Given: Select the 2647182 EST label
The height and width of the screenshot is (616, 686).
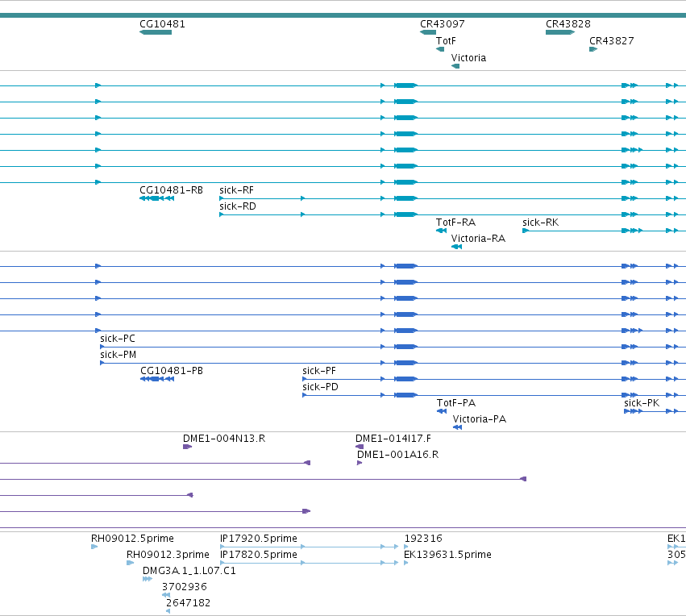Looking at the screenshot, I should [x=188, y=603].
